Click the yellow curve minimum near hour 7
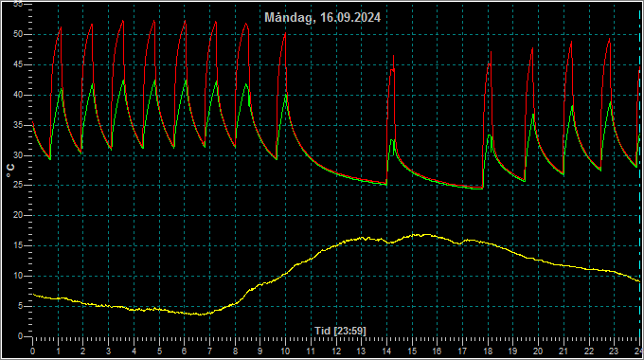Viewport: 644px width, 360px height. pyautogui.click(x=201, y=315)
